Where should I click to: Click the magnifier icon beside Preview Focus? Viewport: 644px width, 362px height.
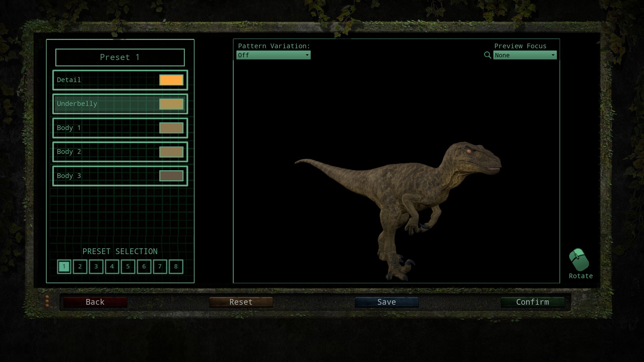[x=487, y=55]
